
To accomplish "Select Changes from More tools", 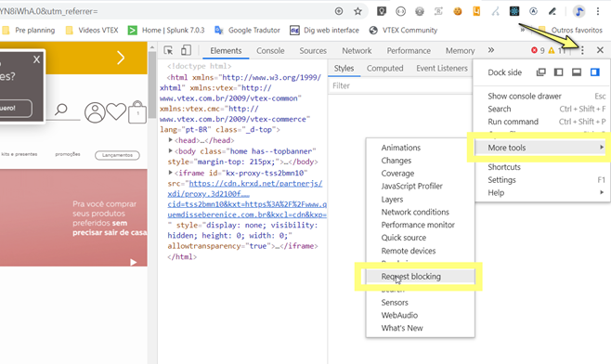I will tap(420, 160).
